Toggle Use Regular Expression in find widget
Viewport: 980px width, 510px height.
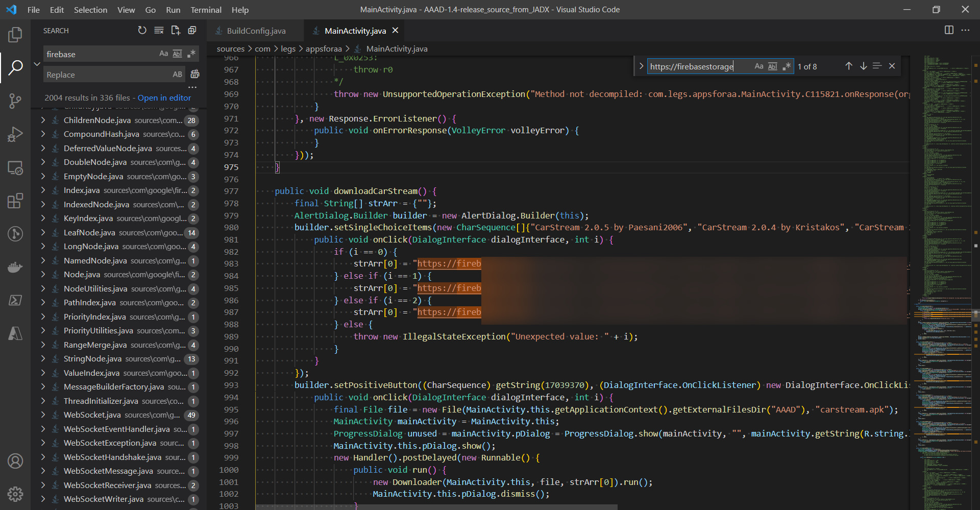786,66
